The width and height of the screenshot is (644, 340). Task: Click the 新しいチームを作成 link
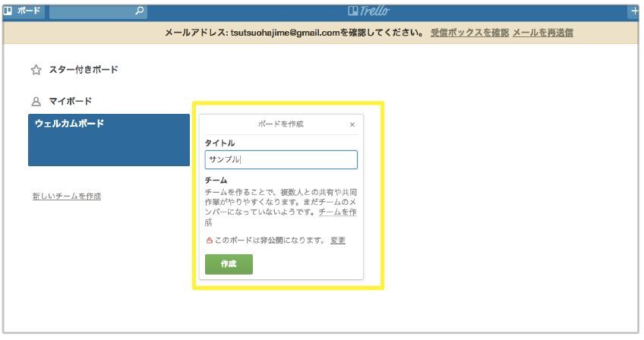pyautogui.click(x=67, y=196)
